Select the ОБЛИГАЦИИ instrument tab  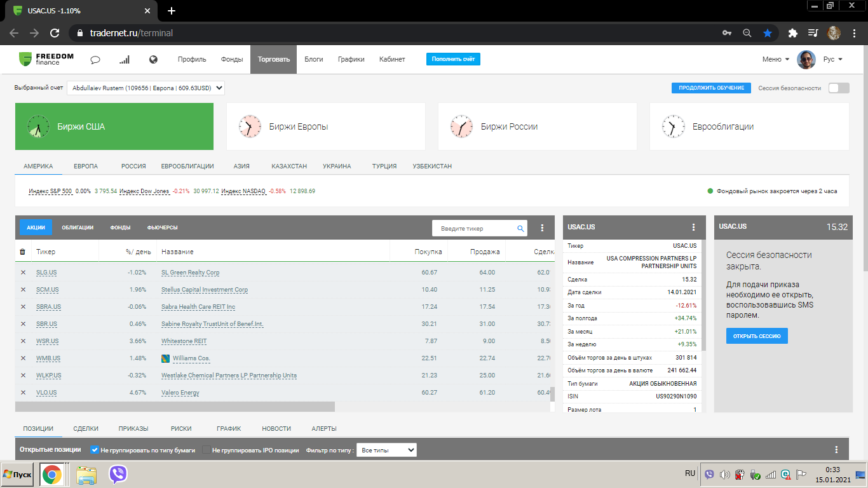pos(78,227)
